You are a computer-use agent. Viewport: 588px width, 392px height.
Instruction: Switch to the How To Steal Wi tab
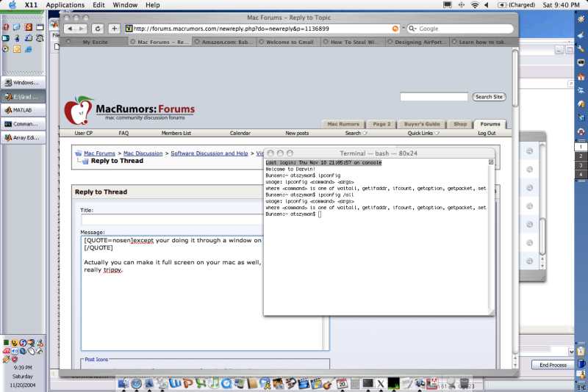pos(353,42)
